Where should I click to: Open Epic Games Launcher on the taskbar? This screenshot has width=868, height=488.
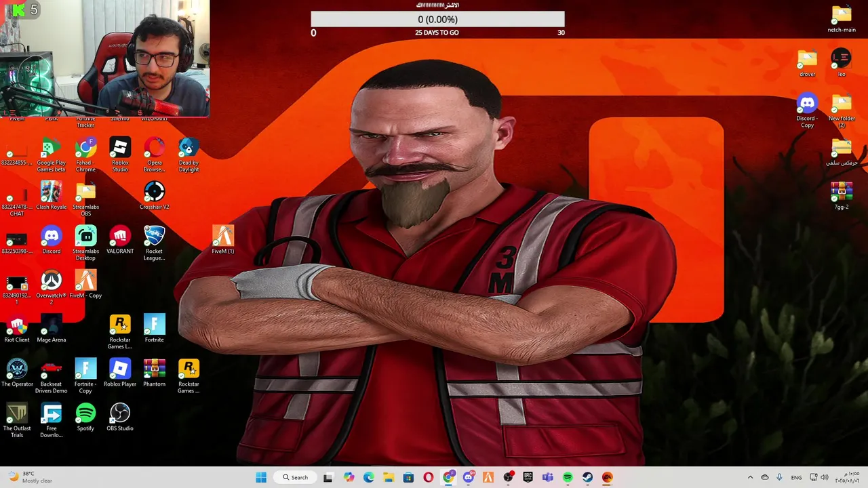(x=528, y=477)
